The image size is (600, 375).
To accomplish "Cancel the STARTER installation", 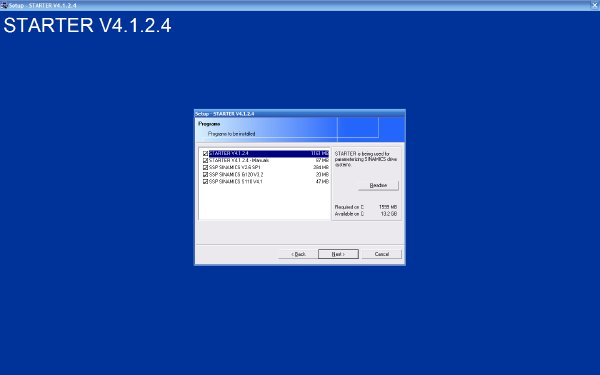I will point(382,254).
